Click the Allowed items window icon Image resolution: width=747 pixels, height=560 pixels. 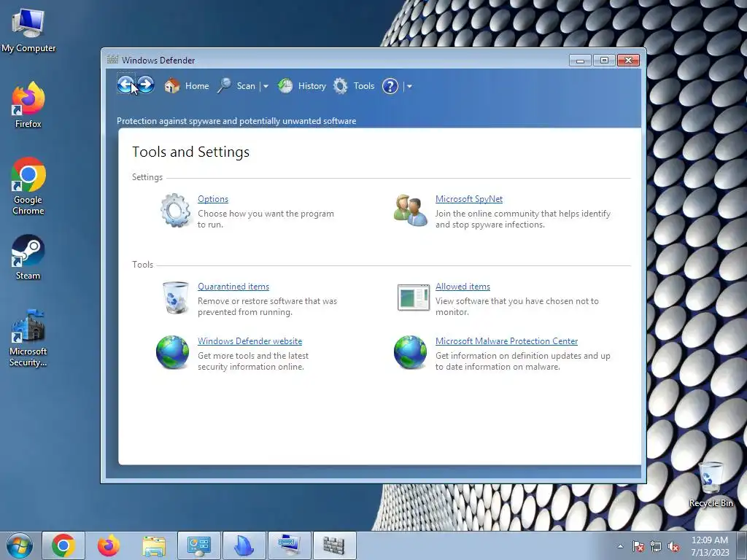point(414,297)
